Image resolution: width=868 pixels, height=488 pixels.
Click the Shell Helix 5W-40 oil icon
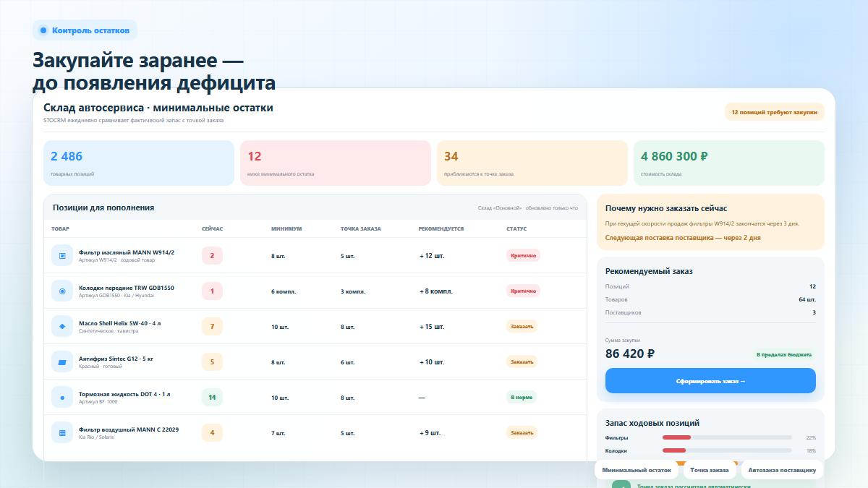pyautogui.click(x=61, y=326)
